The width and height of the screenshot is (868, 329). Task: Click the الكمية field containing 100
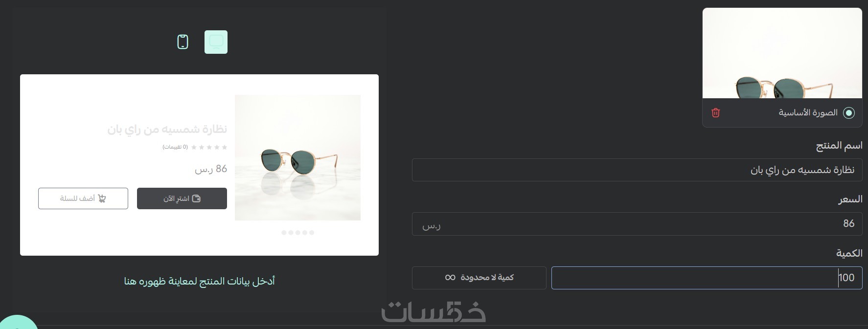pyautogui.click(x=707, y=278)
